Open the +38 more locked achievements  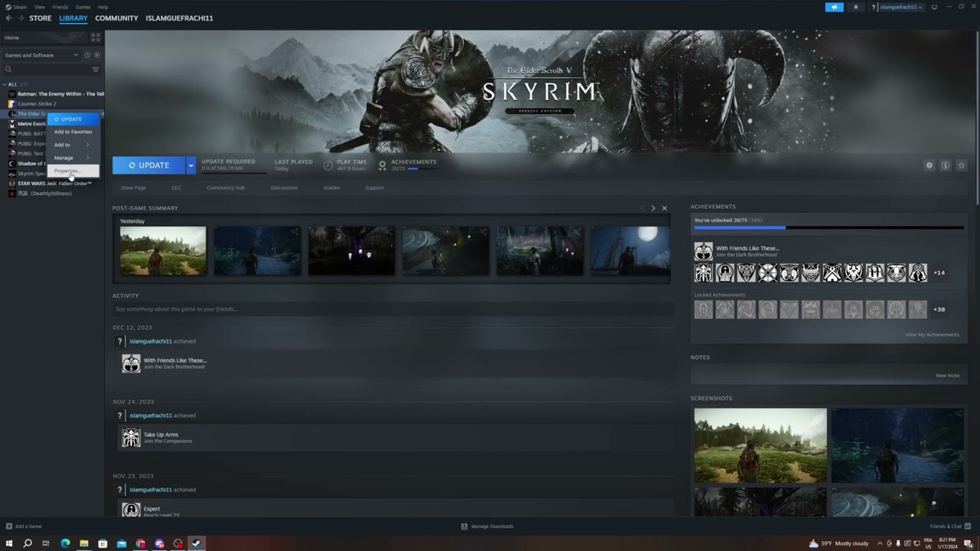939,309
